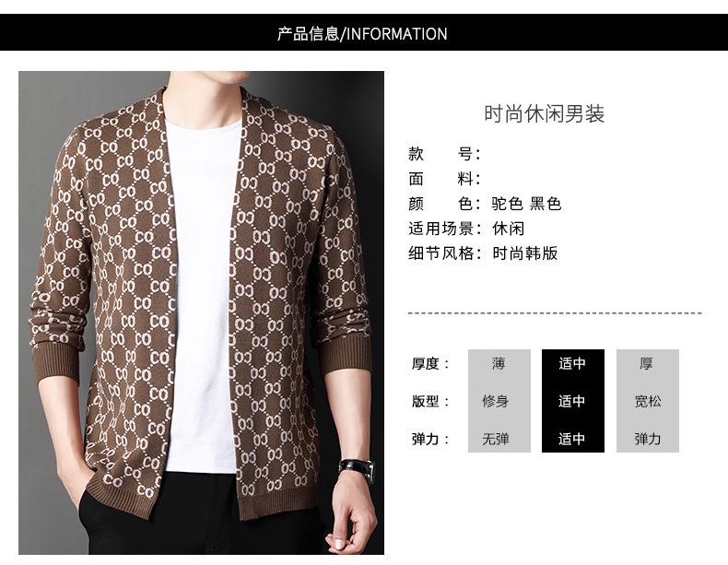This screenshot has height=565, width=728.
Task: Open the brown cardigan product photo
Action: tap(201, 312)
